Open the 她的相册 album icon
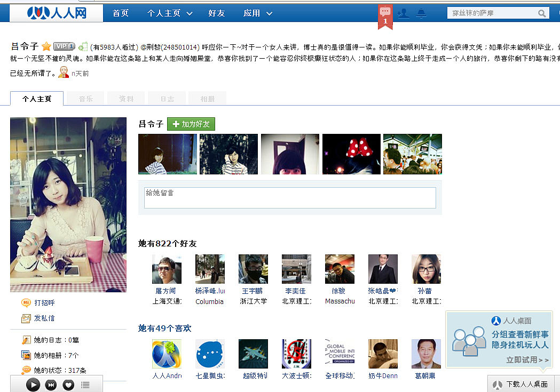The image size is (560, 392). [26, 355]
